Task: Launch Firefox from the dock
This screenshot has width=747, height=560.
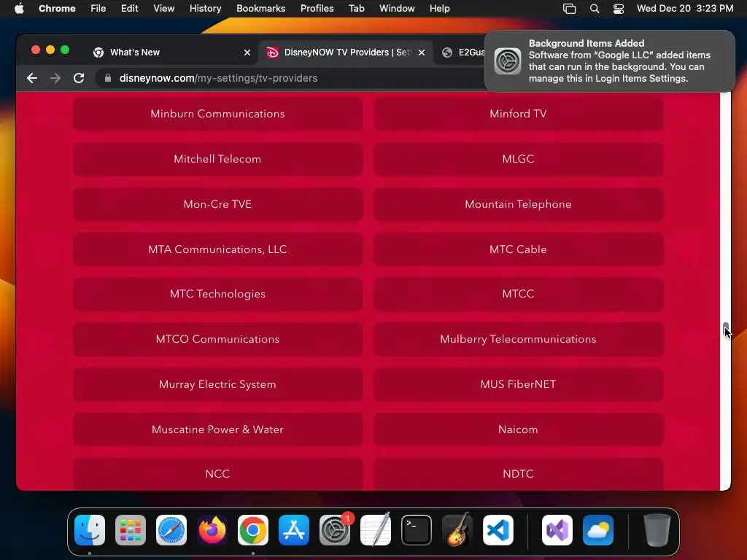Action: [212, 530]
